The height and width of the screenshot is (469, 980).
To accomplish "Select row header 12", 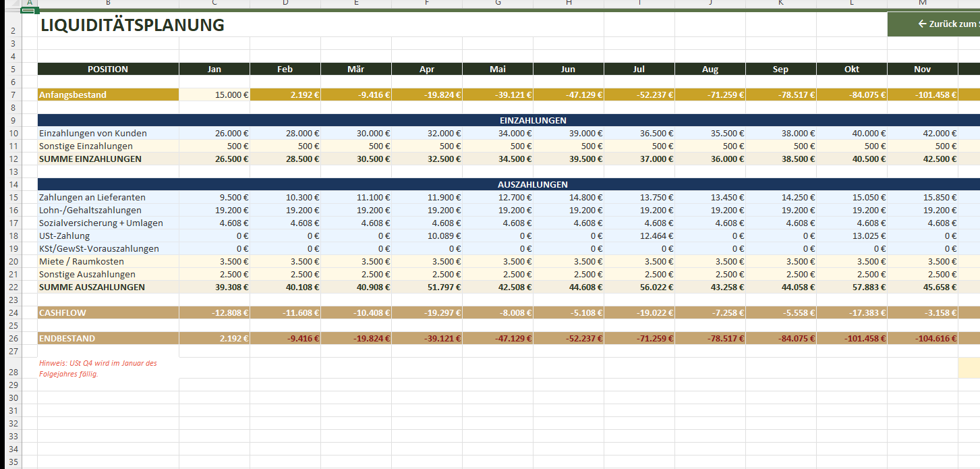I will click(x=13, y=159).
